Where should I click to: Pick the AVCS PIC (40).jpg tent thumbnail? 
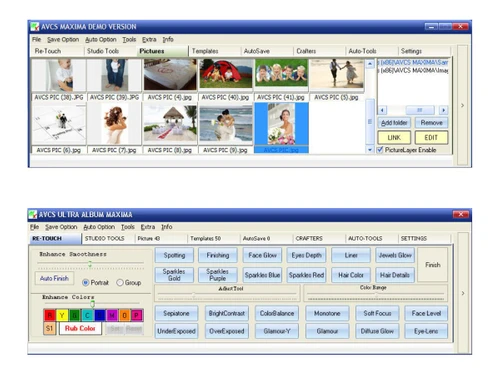226,75
